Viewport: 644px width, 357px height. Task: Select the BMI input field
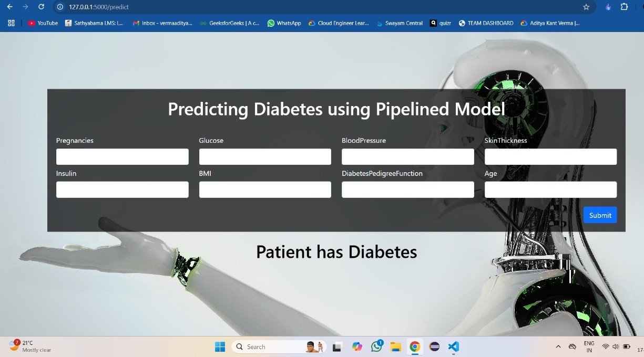point(265,190)
